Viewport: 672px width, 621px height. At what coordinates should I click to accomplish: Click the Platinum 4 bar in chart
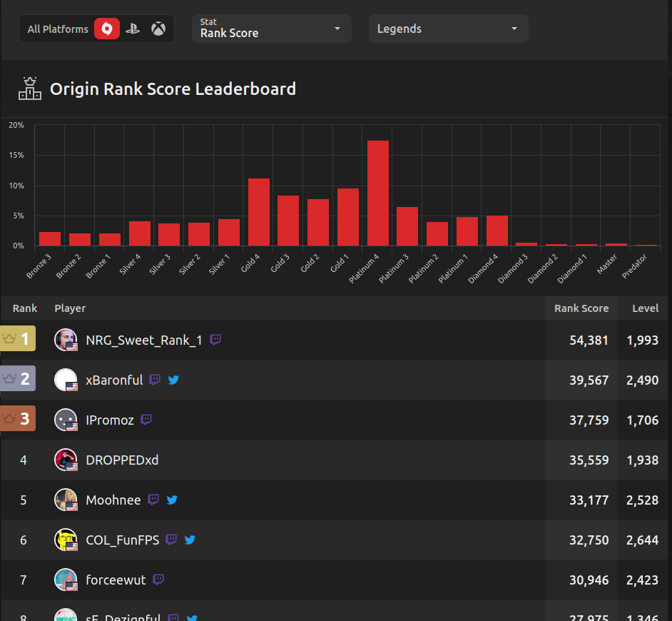point(378,193)
